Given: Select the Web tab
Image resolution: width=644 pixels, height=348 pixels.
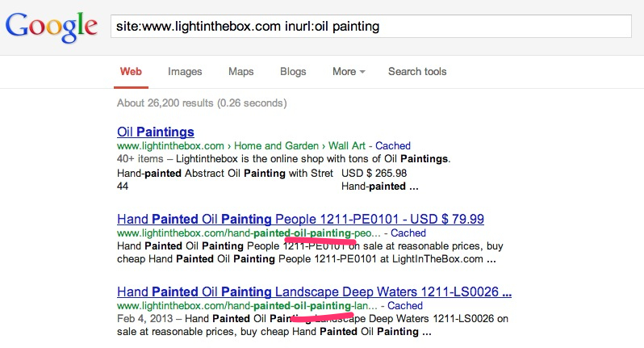Looking at the screenshot, I should click(x=131, y=71).
